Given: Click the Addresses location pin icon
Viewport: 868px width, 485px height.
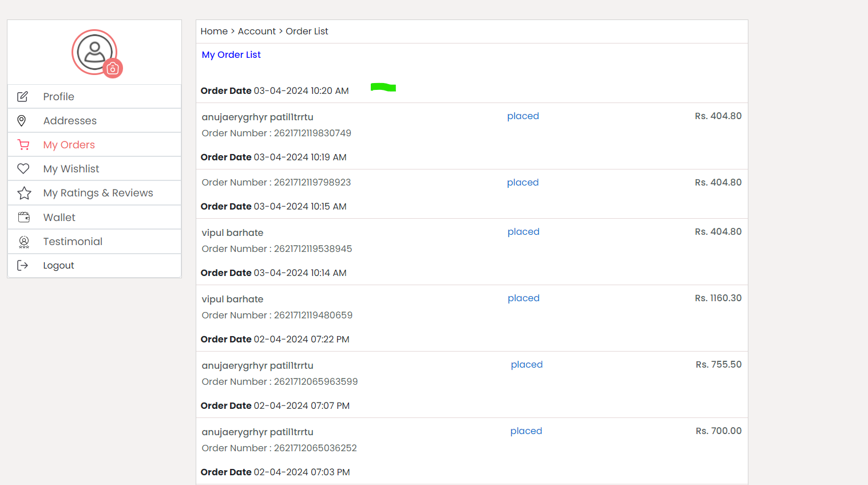Looking at the screenshot, I should tap(22, 121).
